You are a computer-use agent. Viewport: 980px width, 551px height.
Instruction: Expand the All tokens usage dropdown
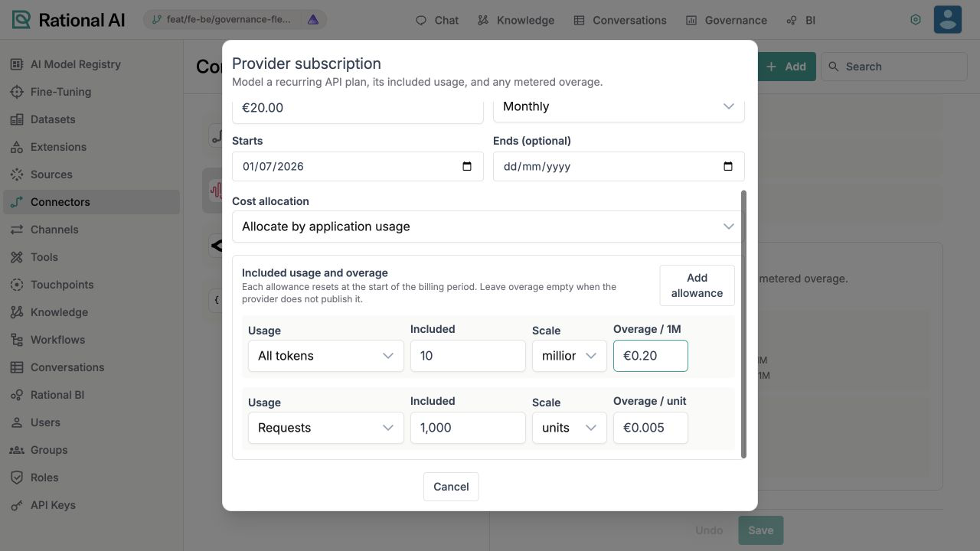[326, 356]
